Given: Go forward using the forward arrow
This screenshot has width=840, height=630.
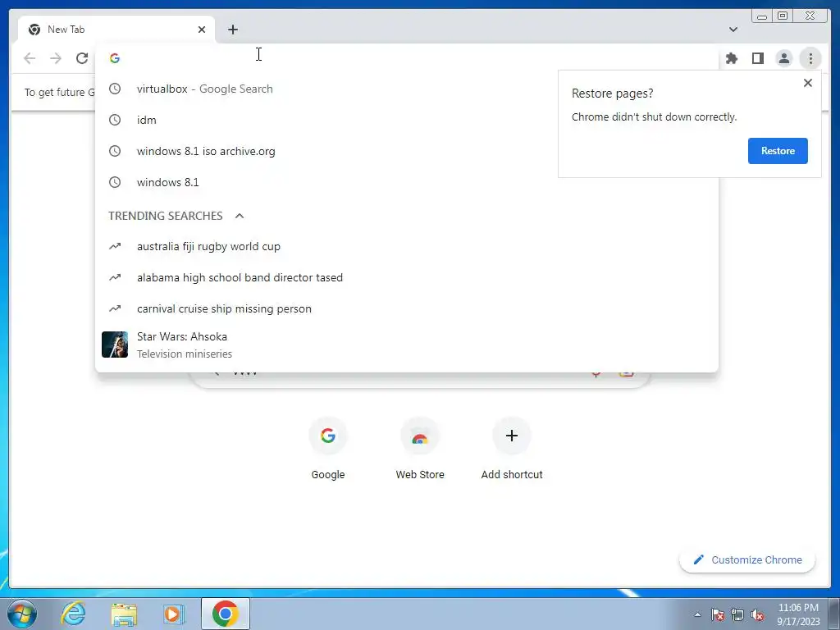Looking at the screenshot, I should point(56,58).
